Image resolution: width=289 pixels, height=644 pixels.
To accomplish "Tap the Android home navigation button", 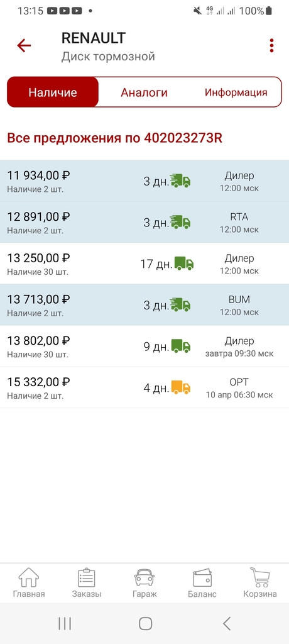I will click(145, 623).
